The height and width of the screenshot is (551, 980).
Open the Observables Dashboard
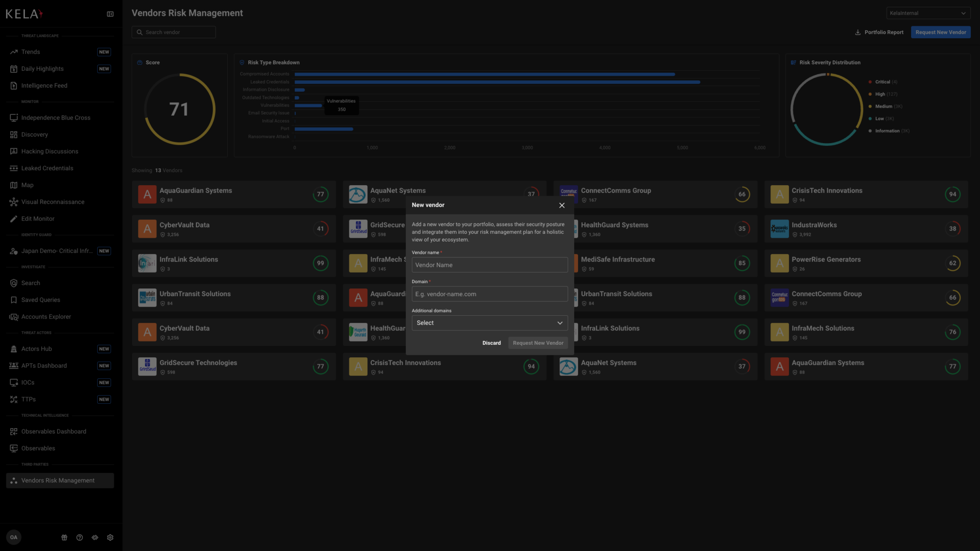pyautogui.click(x=54, y=431)
